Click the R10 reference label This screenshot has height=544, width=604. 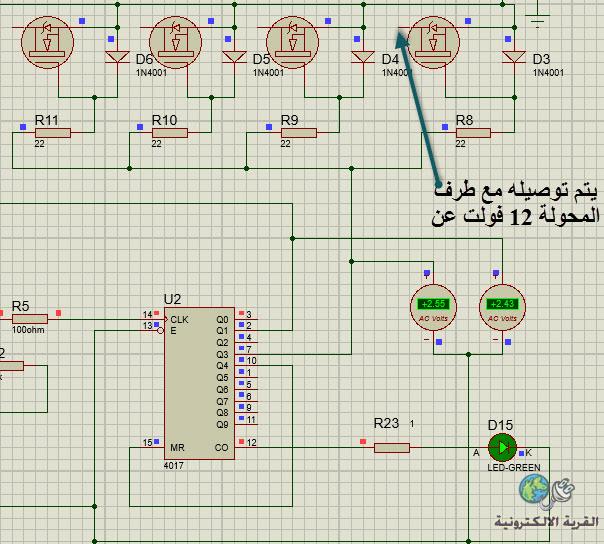pyautogui.click(x=164, y=120)
